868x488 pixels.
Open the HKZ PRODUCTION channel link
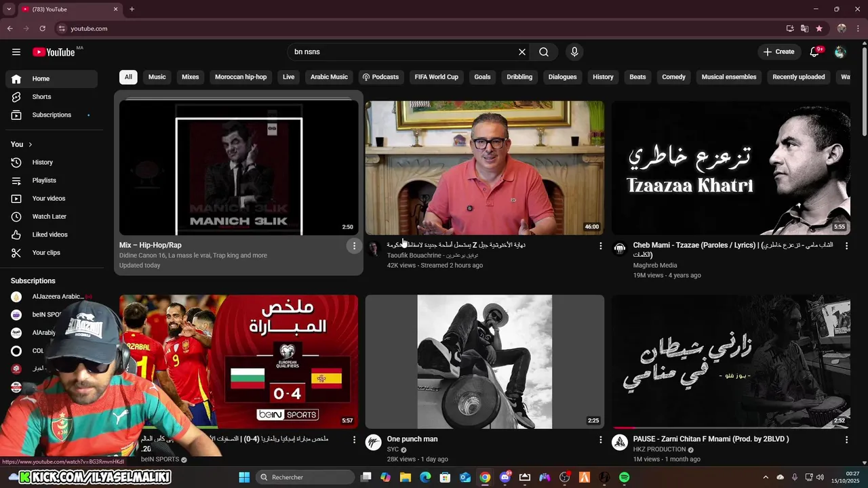660,449
